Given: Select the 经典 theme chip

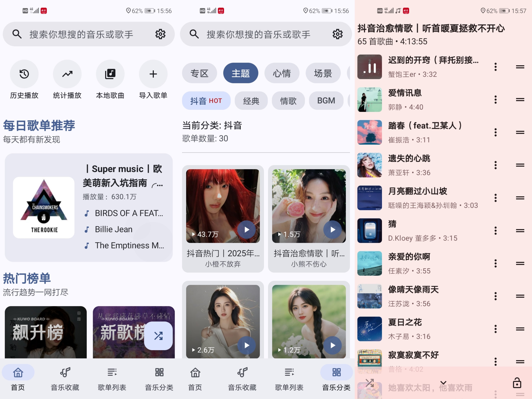Looking at the screenshot, I should (x=251, y=101).
